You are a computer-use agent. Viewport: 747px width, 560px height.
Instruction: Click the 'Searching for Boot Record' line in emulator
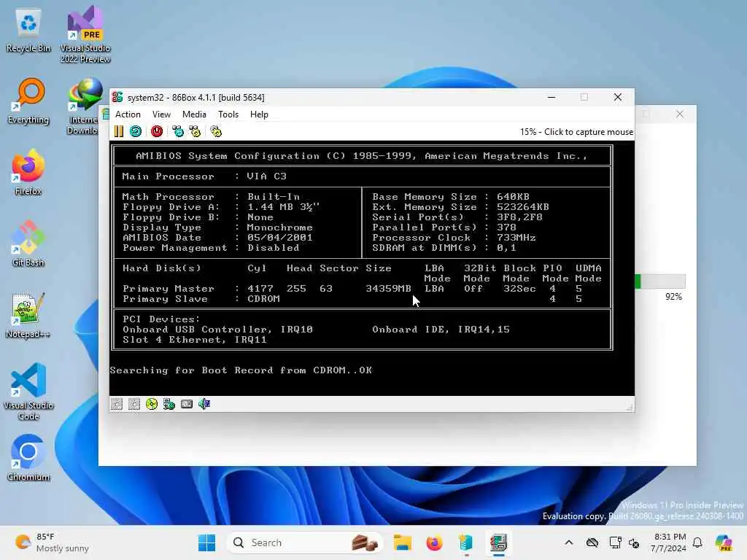[241, 370]
